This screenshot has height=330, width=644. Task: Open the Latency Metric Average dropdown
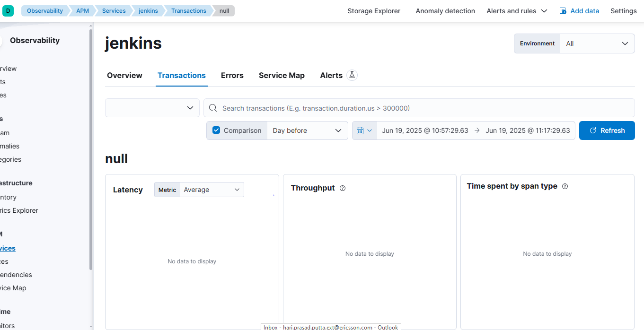click(212, 190)
